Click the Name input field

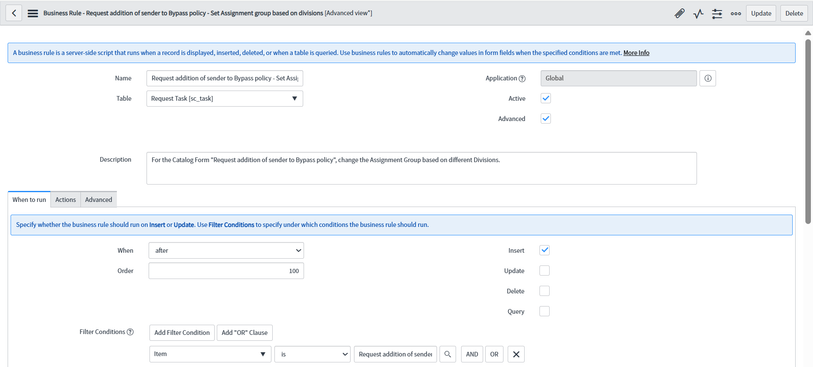[x=225, y=78]
